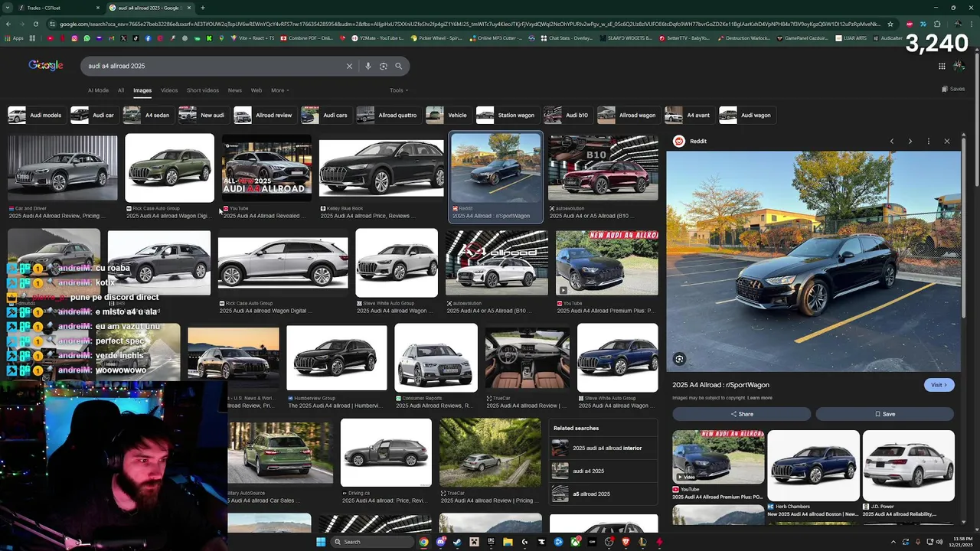
Task: Switch to Short videos tab
Action: click(203, 90)
